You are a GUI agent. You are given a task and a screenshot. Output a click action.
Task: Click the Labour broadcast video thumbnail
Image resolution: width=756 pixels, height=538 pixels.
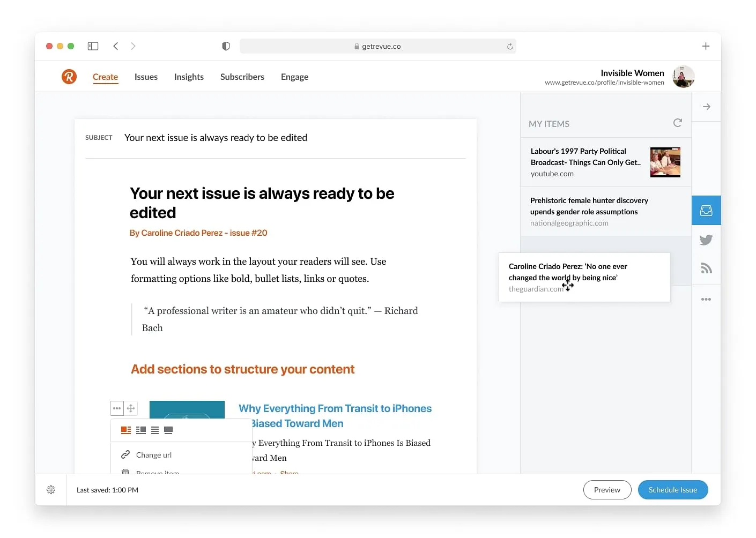(x=665, y=162)
